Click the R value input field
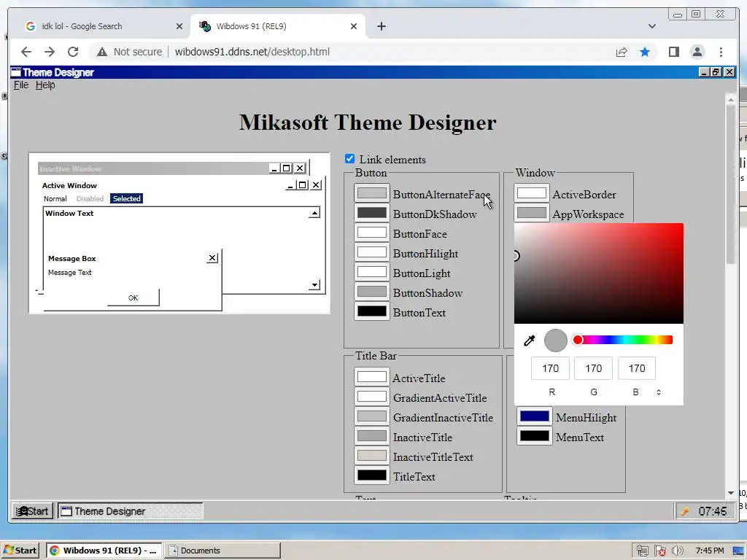The width and height of the screenshot is (747, 560). pyautogui.click(x=550, y=368)
